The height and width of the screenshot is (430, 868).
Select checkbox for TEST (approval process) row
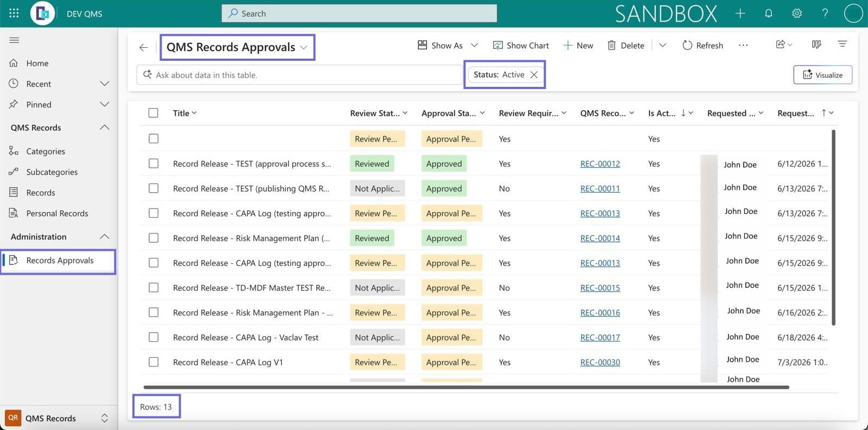pos(154,163)
